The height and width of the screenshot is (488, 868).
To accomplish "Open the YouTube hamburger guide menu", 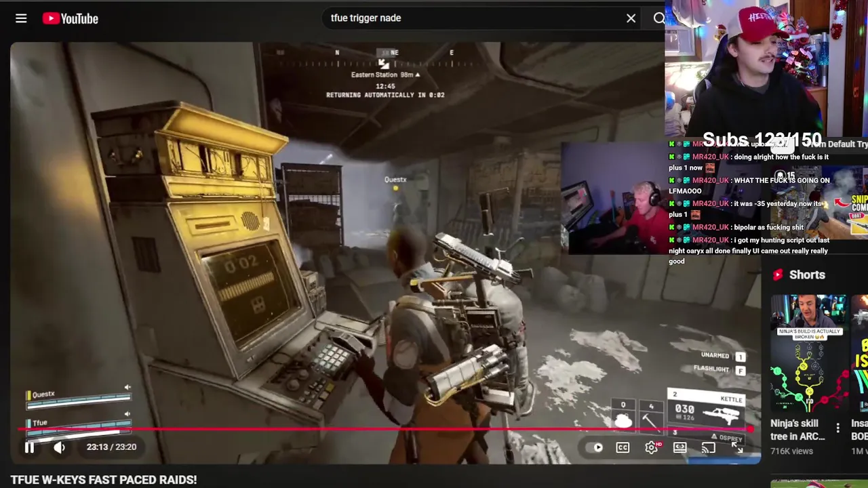I will point(21,18).
